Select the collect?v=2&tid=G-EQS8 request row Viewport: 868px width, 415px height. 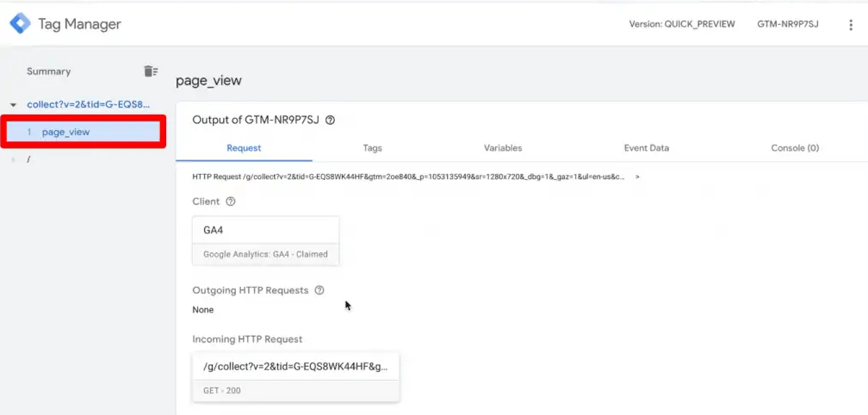click(x=89, y=104)
